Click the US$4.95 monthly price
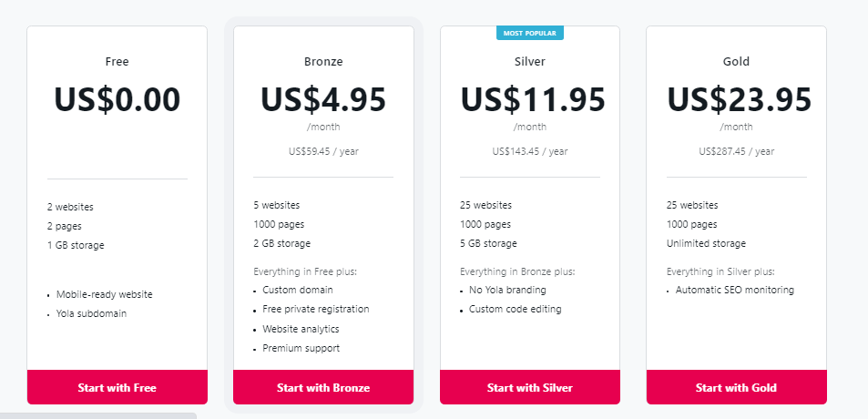This screenshot has width=868, height=419. click(323, 99)
